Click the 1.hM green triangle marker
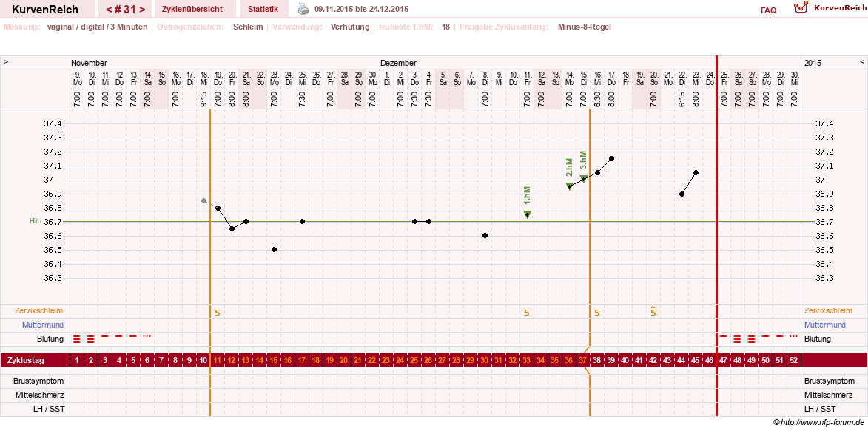The image size is (868, 431). pos(528,214)
